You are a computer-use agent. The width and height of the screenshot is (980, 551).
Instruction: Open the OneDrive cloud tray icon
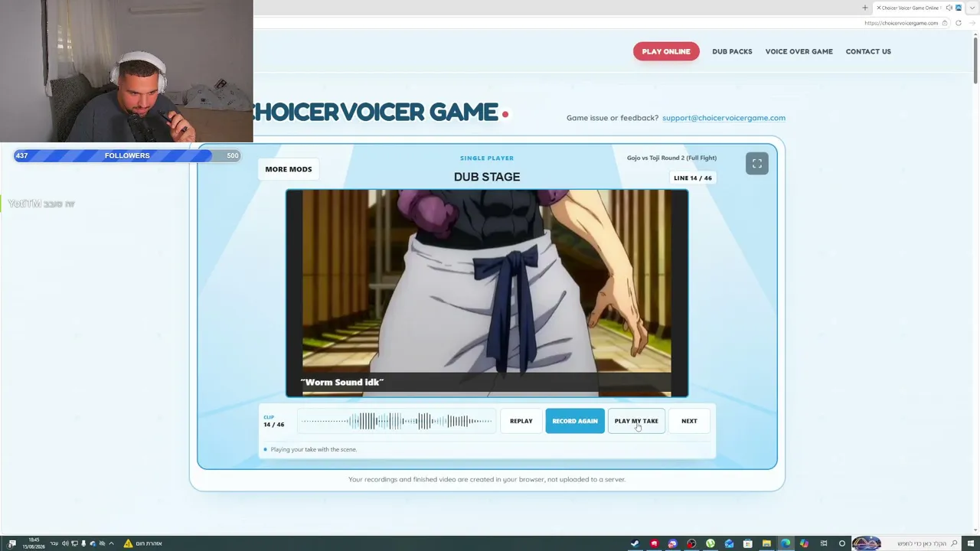pos(93,543)
